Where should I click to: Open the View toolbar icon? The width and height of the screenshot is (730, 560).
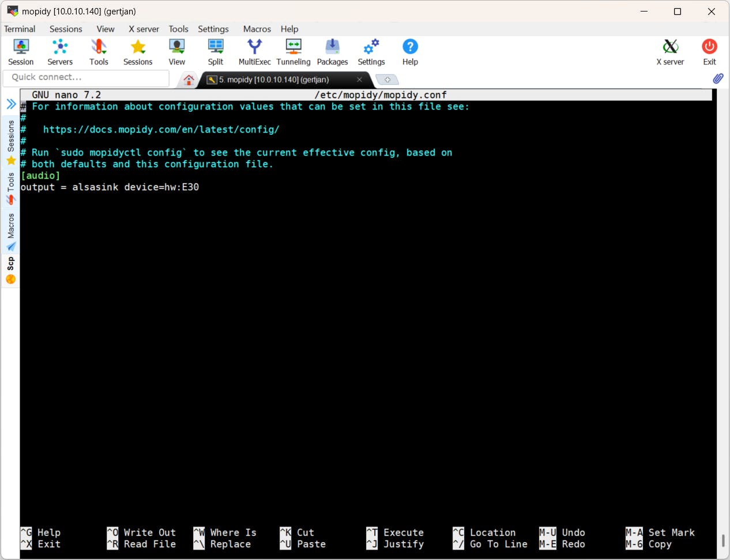tap(176, 52)
